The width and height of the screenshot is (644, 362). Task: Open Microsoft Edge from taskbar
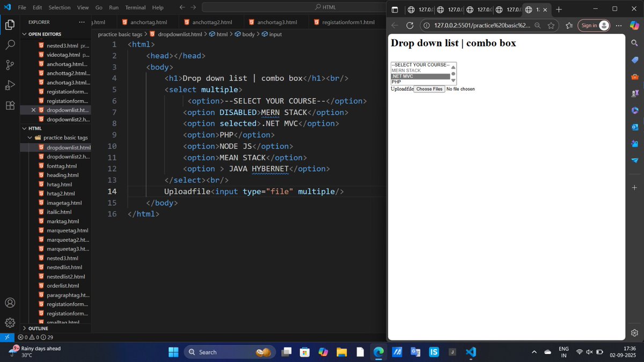[x=379, y=352]
